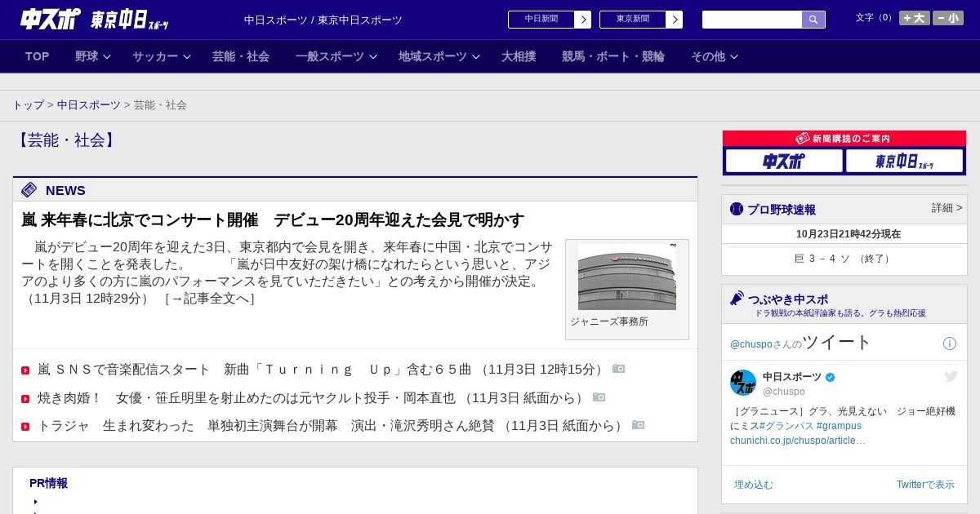Screen dimensions: 980x514
Task: Decrease text size with 小 button
Action: (948, 18)
